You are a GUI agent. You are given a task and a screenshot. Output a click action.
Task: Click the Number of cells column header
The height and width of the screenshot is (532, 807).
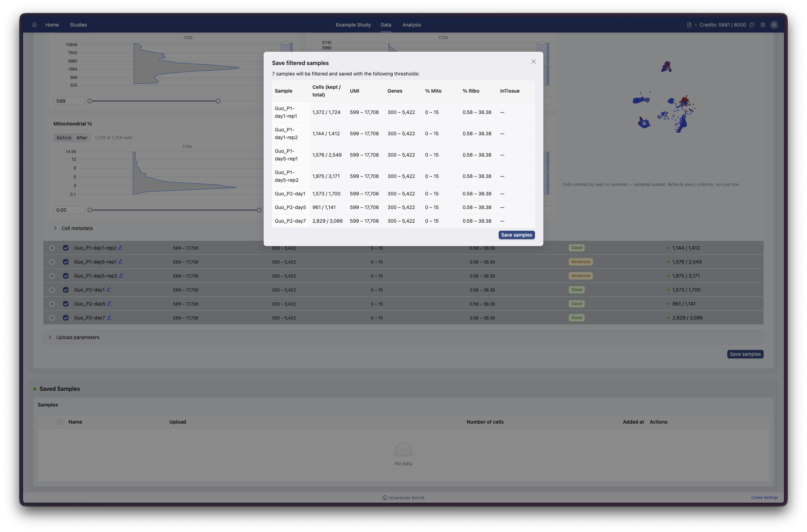pos(485,422)
